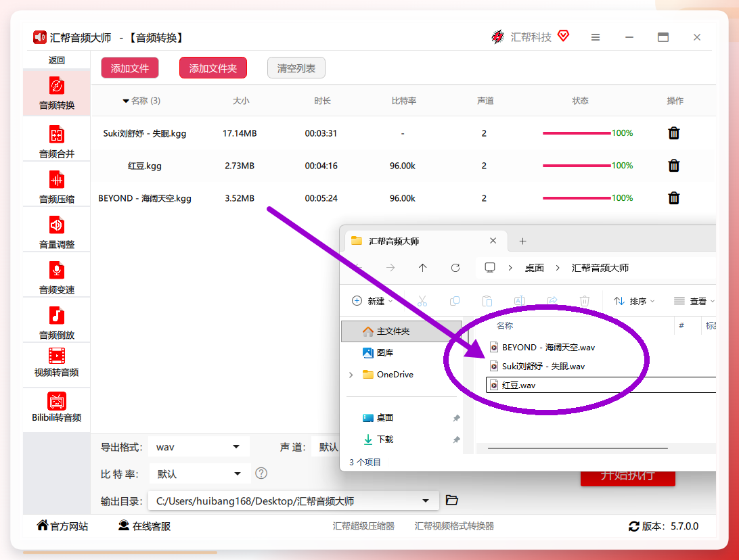The height and width of the screenshot is (560, 739).
Task: Open the 导出格式 wav dropdown
Action: click(199, 447)
